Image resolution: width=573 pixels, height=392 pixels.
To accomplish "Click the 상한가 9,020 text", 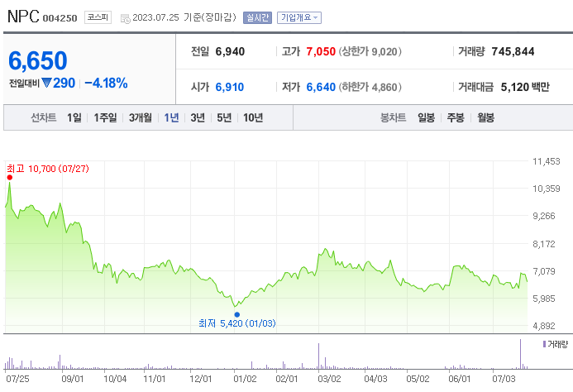I will pos(370,51).
